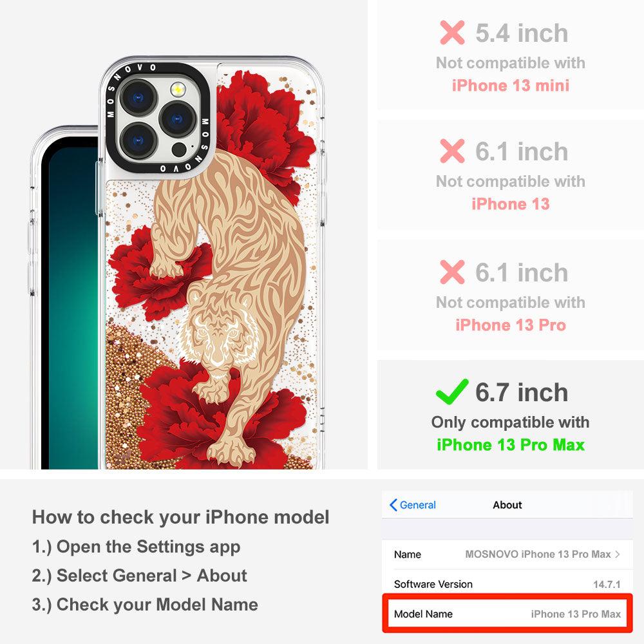Click the tiger face on the case
The height and width of the screenshot is (644, 644).
218,338
